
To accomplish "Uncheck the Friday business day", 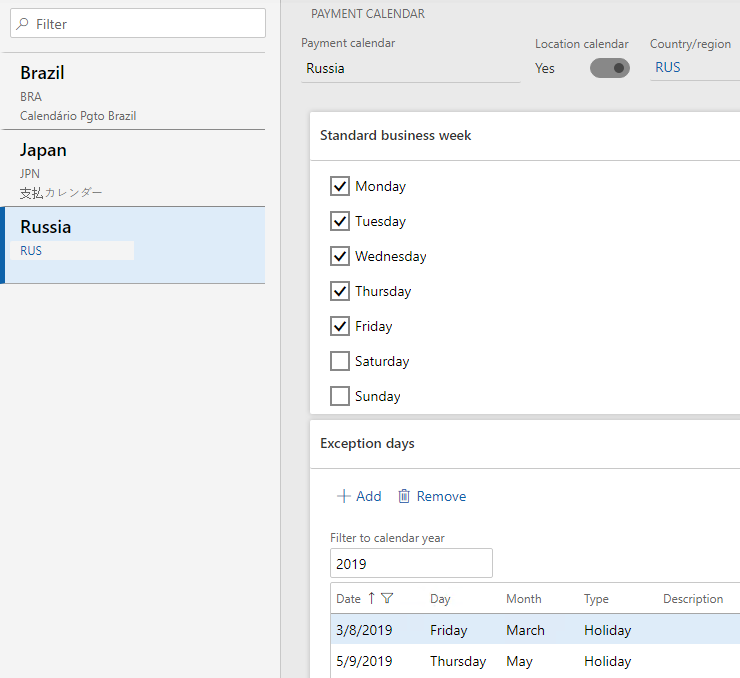I will 340,326.
